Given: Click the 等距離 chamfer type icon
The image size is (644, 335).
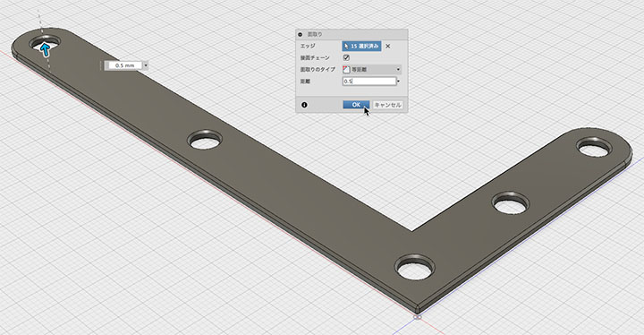Looking at the screenshot, I should [x=346, y=70].
